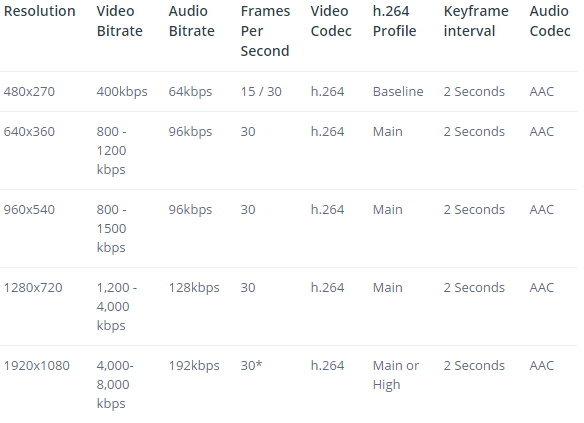
Task: Click the Audio Codec column header
Action: (x=550, y=21)
